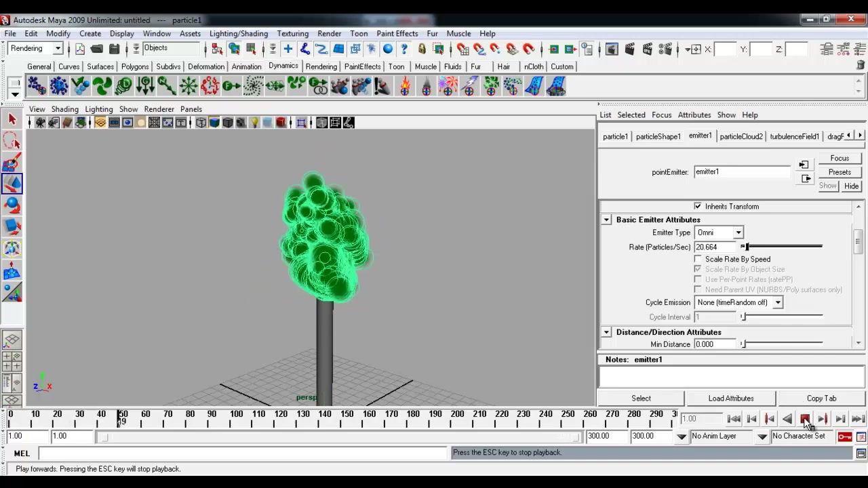Activate the Move tool in toolbox
Viewport: 868px width, 488px height.
pyautogui.click(x=12, y=184)
